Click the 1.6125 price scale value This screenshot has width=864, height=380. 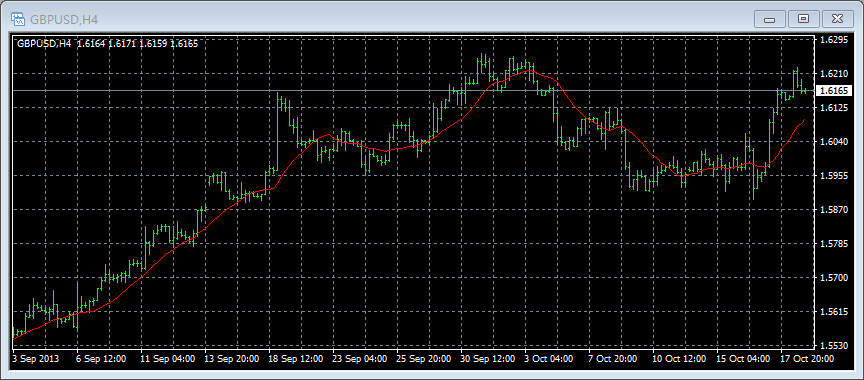click(833, 107)
